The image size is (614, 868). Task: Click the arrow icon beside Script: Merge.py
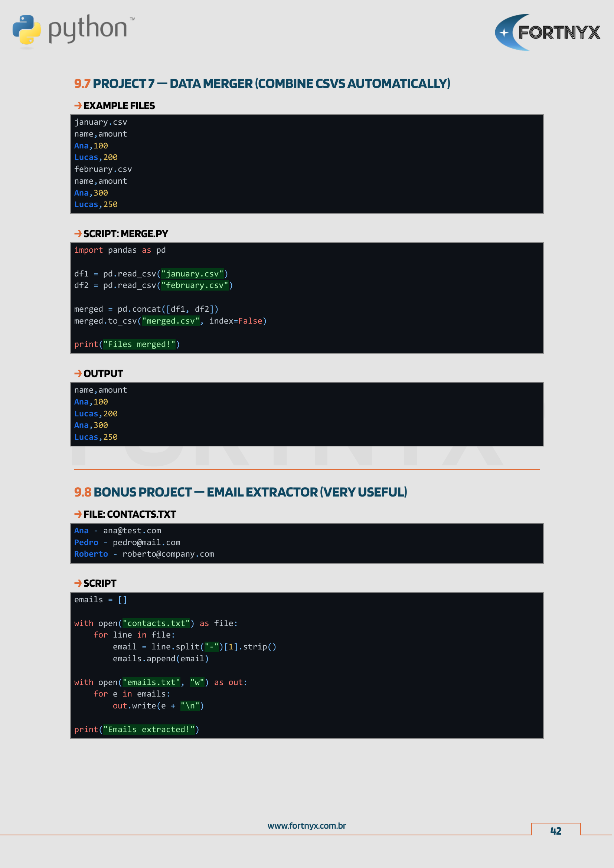(x=78, y=234)
